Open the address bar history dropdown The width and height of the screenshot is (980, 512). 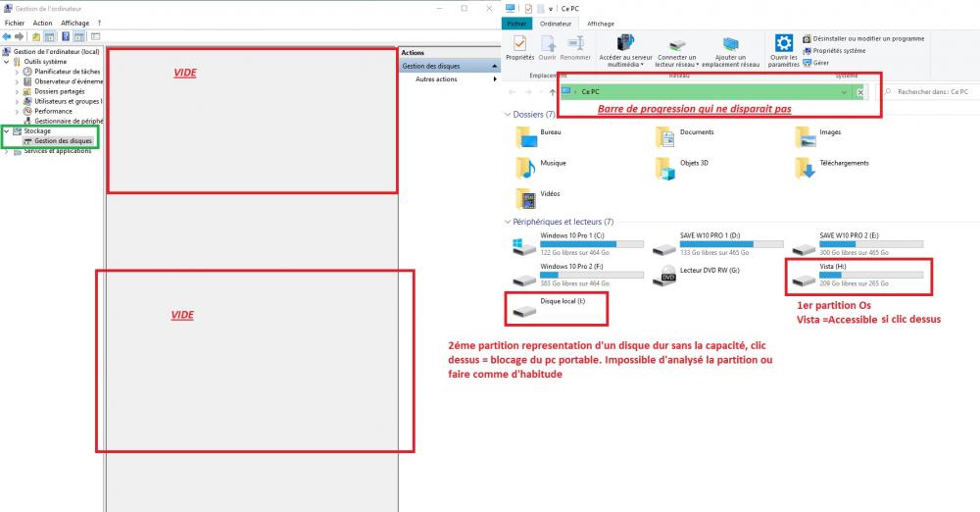point(844,92)
